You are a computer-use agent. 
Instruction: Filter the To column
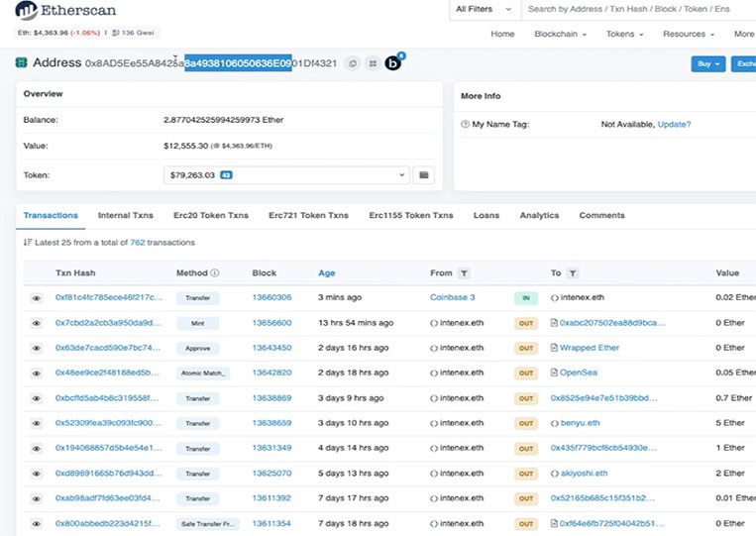(573, 273)
